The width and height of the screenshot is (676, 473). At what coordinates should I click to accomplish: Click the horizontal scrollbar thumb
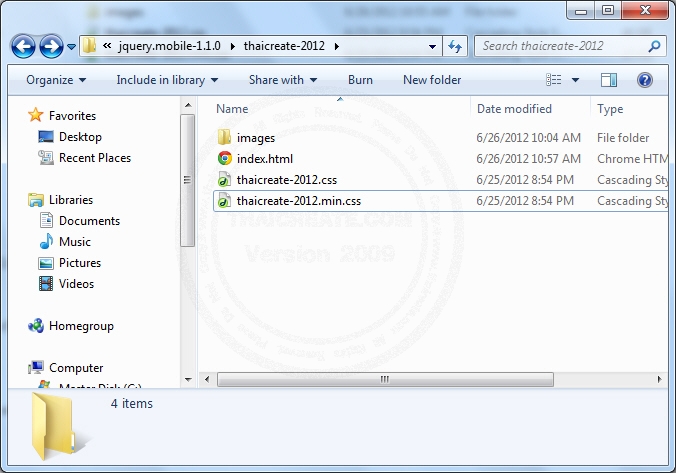(x=385, y=379)
